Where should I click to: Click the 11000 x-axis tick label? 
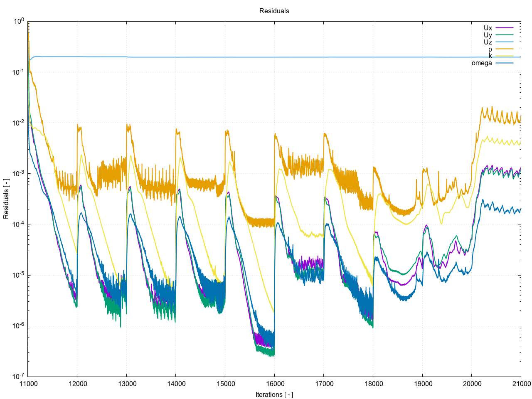[27, 384]
